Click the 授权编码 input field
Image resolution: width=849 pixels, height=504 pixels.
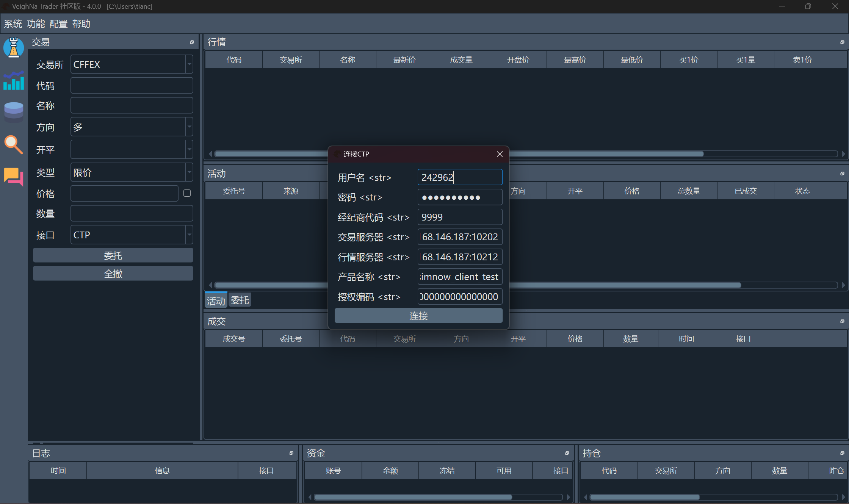[x=460, y=297]
